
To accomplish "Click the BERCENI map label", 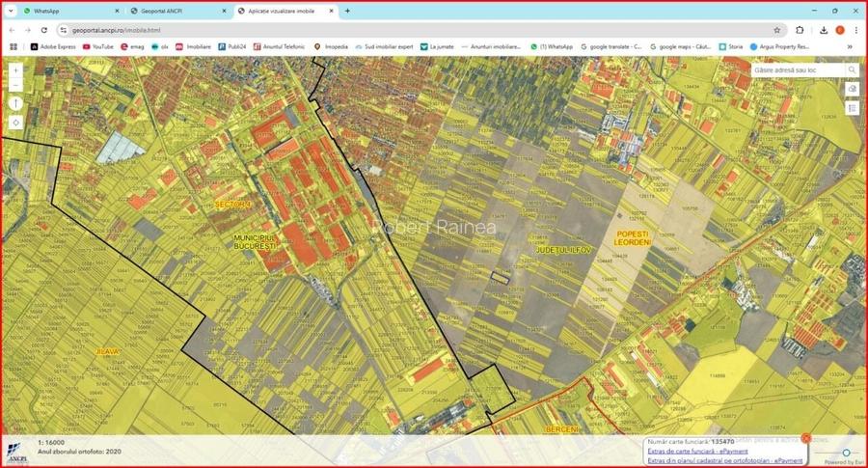I will [x=562, y=429].
